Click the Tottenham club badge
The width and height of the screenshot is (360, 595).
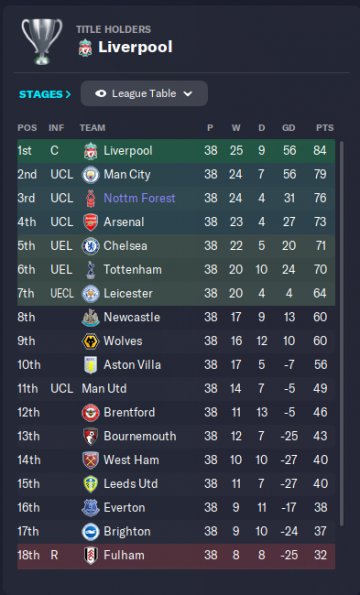click(x=90, y=269)
